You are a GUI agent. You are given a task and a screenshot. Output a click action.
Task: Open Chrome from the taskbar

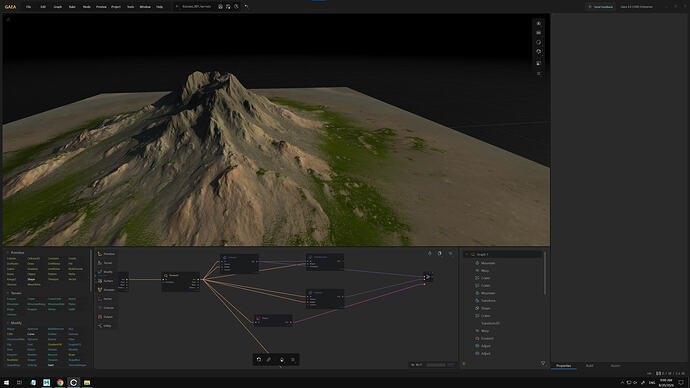pos(60,382)
